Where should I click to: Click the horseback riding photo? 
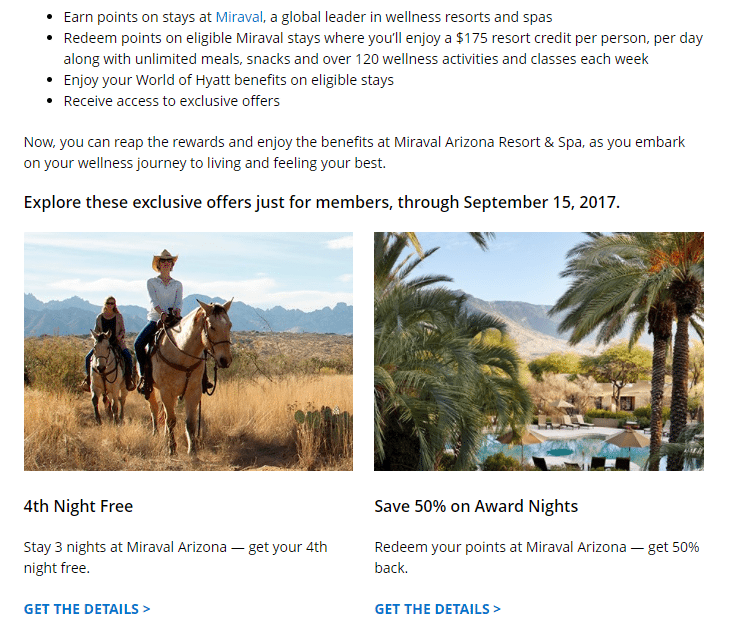[x=188, y=351]
